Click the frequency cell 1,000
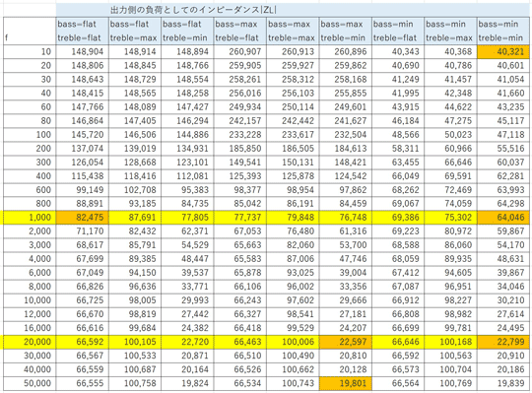Image resolution: width=532 pixels, height=393 pixels. tap(30, 218)
